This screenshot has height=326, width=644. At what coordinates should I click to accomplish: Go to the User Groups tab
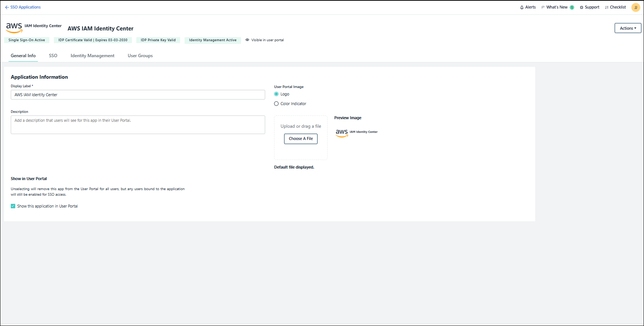point(140,56)
